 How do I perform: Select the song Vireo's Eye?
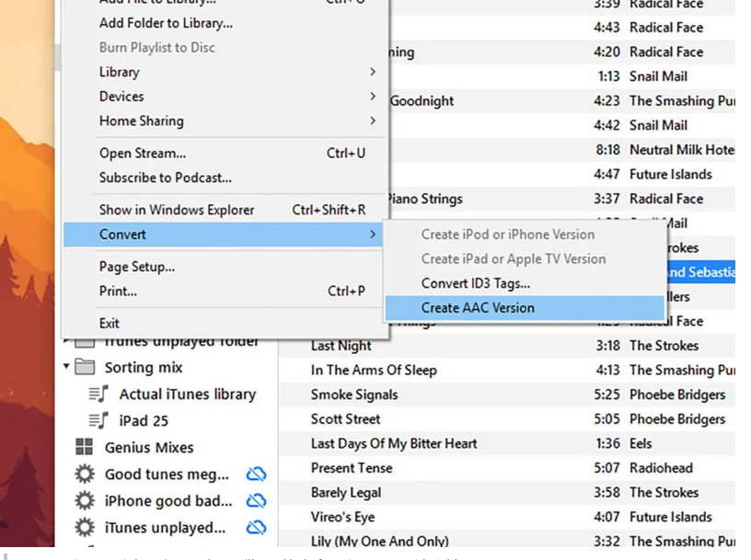pos(342,517)
